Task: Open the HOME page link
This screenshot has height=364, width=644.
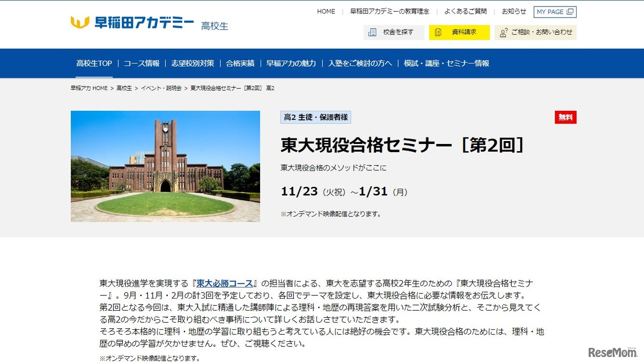Action: (x=326, y=11)
